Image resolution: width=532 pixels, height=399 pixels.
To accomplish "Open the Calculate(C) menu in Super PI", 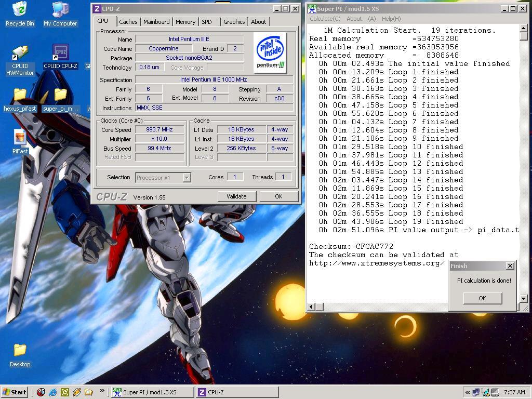I will (325, 19).
